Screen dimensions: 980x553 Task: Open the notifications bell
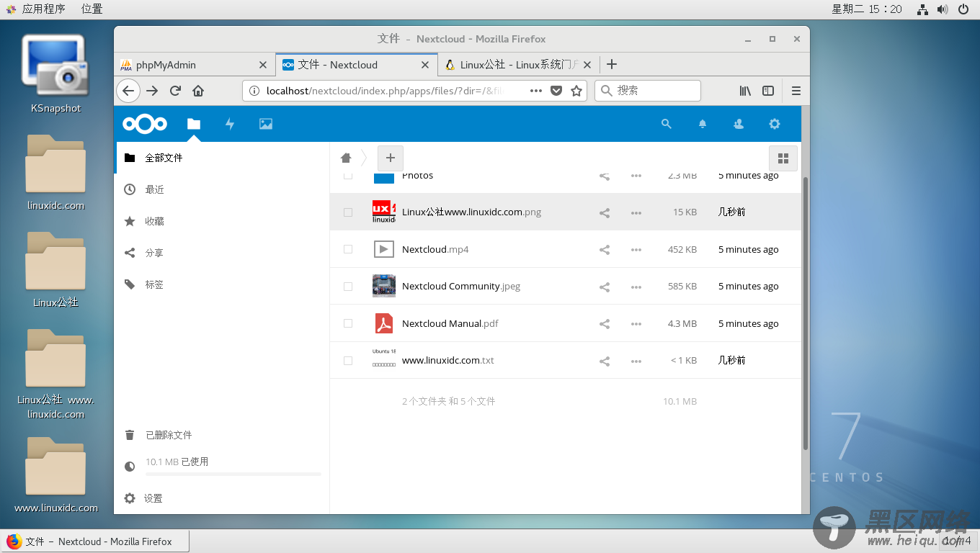pyautogui.click(x=702, y=124)
